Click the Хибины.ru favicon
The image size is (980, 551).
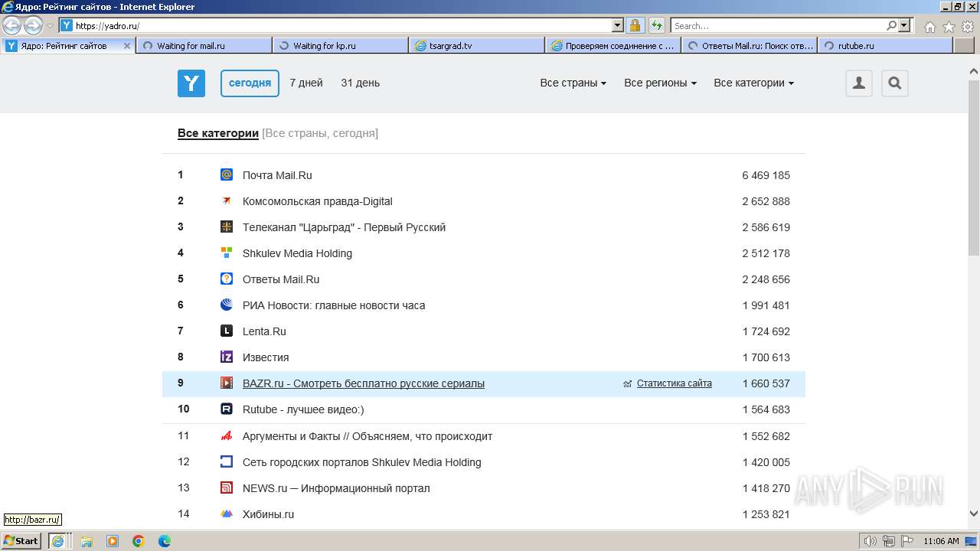[x=227, y=514]
